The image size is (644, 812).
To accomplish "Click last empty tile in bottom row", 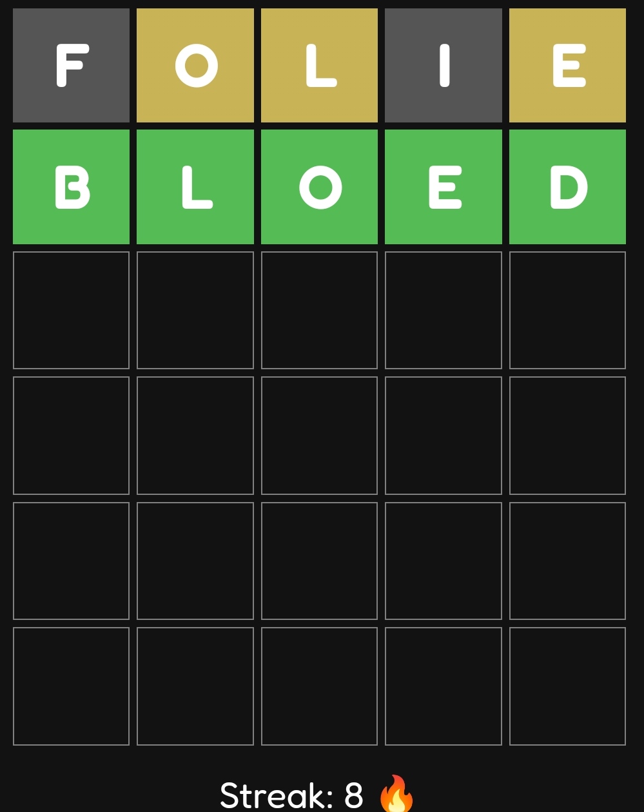I will 567,686.
